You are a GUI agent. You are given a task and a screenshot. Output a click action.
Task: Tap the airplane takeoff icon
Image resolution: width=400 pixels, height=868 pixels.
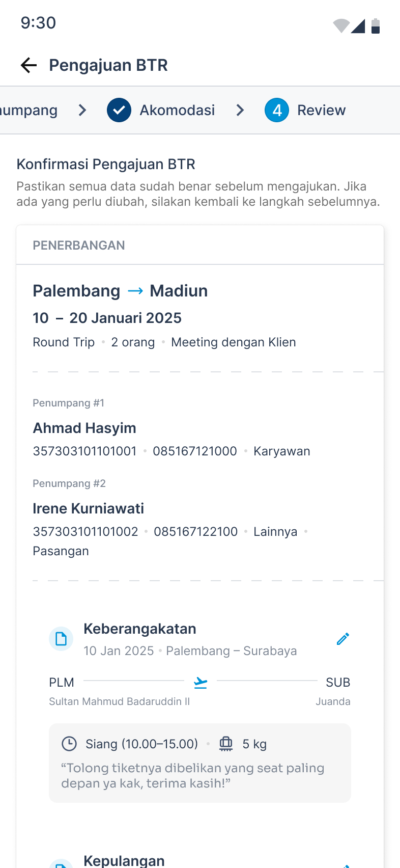tap(201, 683)
